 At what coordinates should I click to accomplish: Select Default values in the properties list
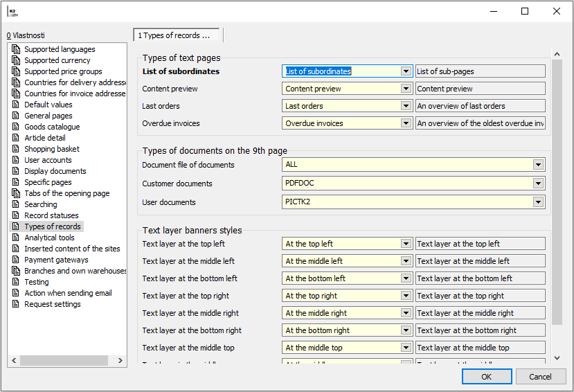[x=48, y=105]
